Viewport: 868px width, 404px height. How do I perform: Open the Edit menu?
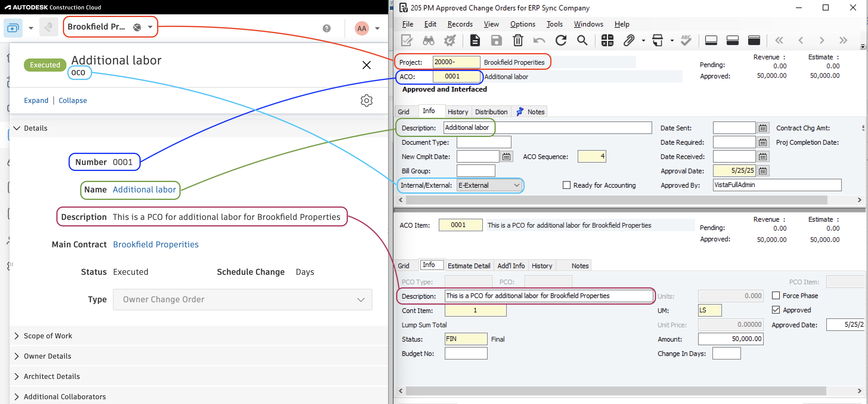(x=430, y=24)
